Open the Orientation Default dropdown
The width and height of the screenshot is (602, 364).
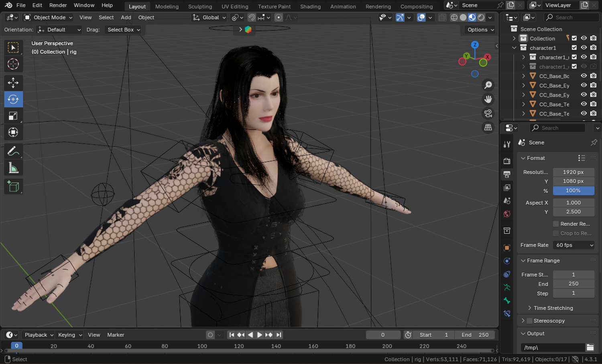pos(59,30)
